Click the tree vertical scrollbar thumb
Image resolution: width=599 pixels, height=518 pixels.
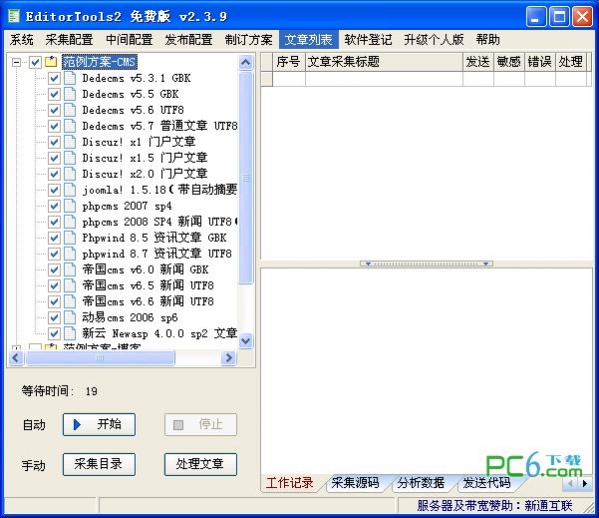(246, 178)
